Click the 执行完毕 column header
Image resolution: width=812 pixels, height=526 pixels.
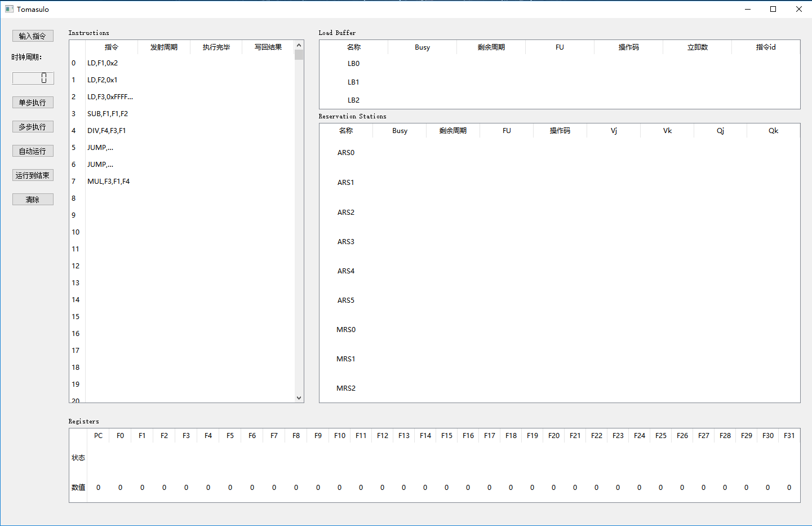(x=216, y=47)
